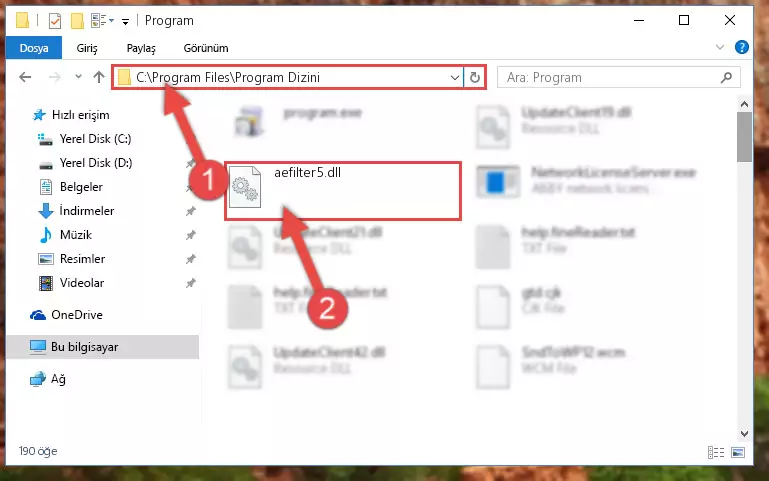Select OneDrive in navigation pane
Screen dimensions: 769x481
point(66,315)
